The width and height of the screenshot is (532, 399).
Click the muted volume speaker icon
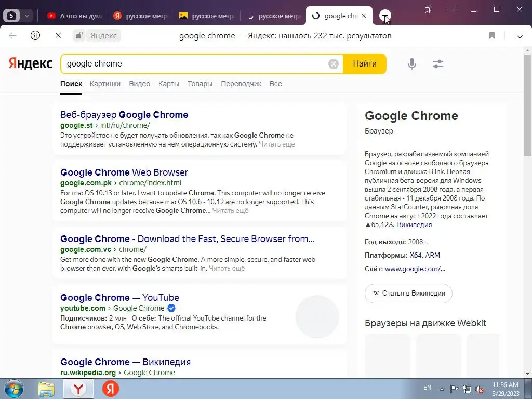coord(480,390)
